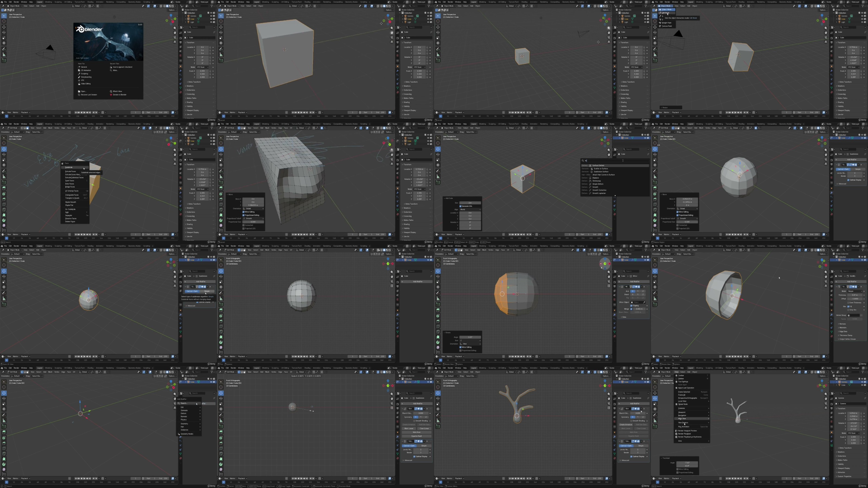Toggle the Viewer Node checkbox in View menu
Image resolution: width=868 pixels, height=488 pixels.
676,404
